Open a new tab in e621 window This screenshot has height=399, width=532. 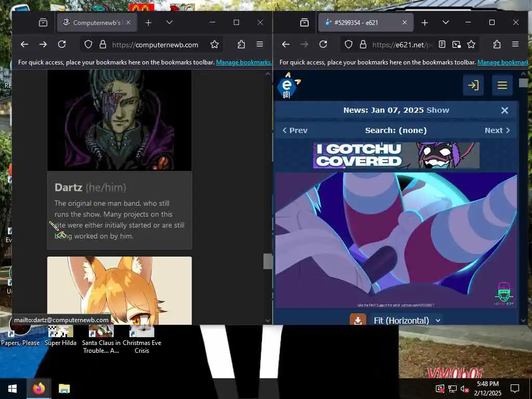coord(424,23)
